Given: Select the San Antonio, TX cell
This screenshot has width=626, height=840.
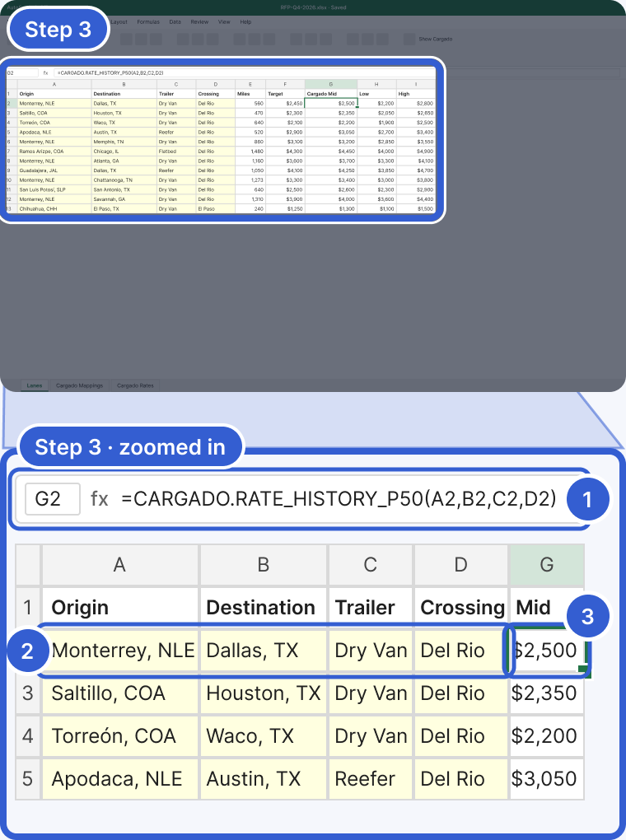Looking at the screenshot, I should coord(124,189).
